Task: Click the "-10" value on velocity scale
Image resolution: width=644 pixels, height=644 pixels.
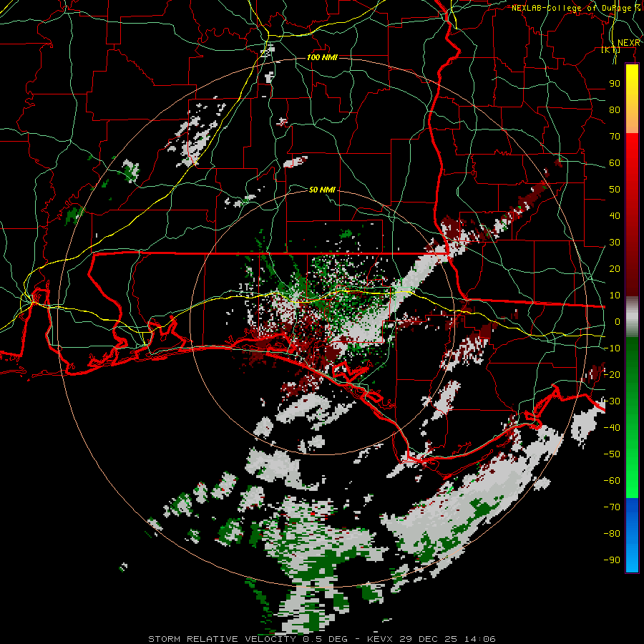Action: coord(612,348)
